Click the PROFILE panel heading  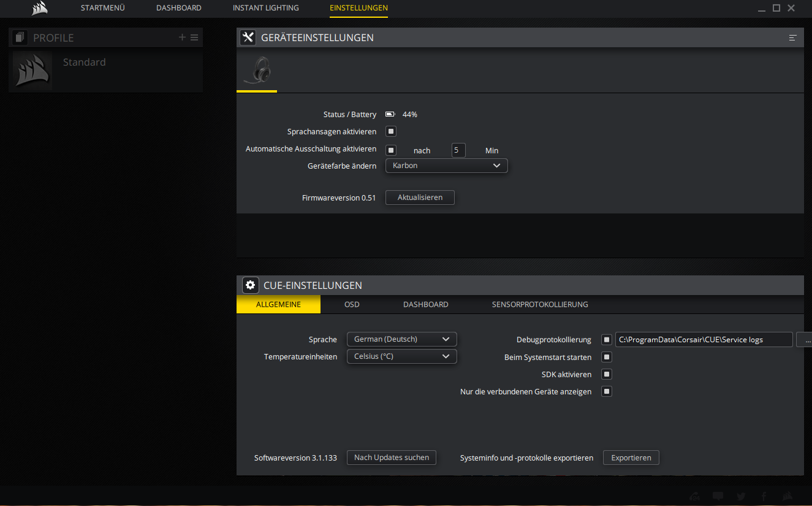pos(53,38)
